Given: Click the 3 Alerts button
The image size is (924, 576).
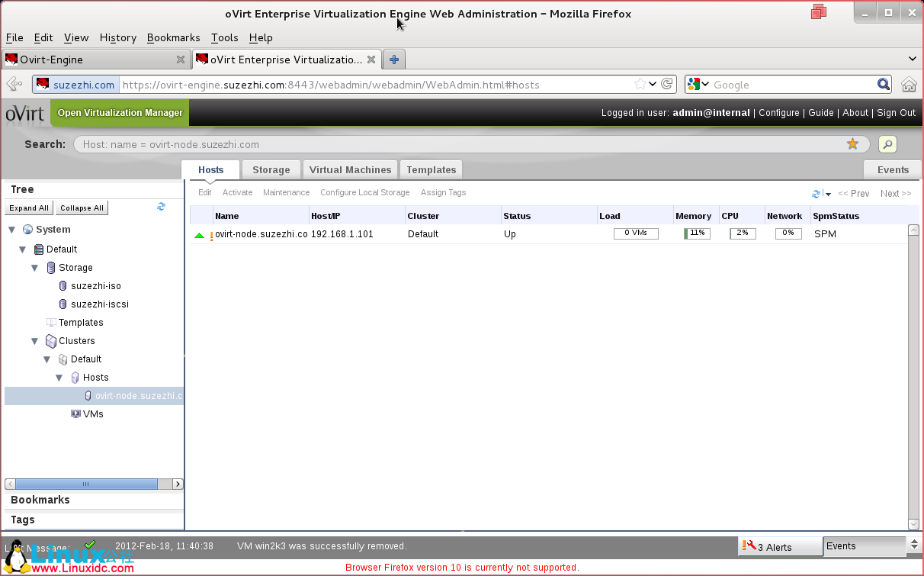Looking at the screenshot, I should pos(780,547).
